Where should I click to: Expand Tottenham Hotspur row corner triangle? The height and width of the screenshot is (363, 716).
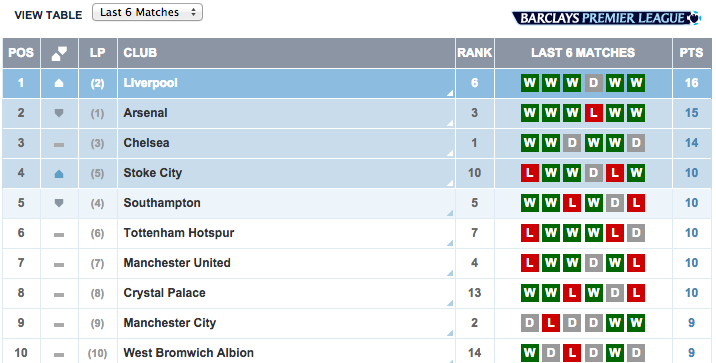coord(450,243)
